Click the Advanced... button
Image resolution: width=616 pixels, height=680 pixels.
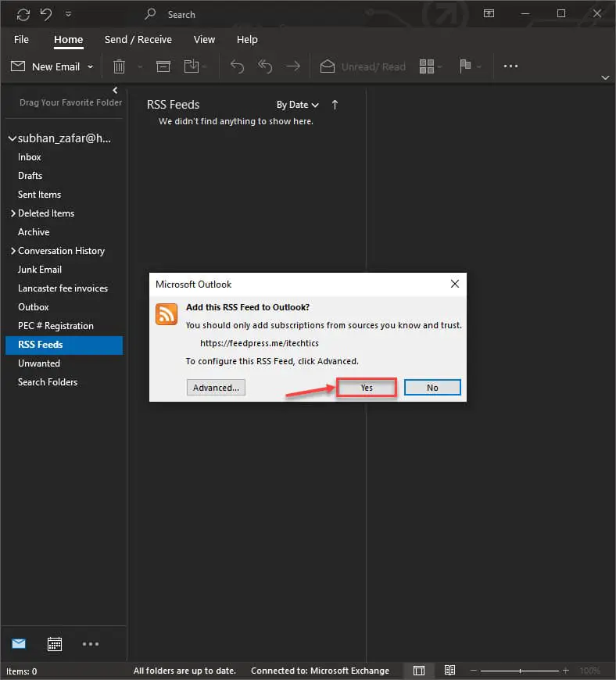tap(216, 387)
